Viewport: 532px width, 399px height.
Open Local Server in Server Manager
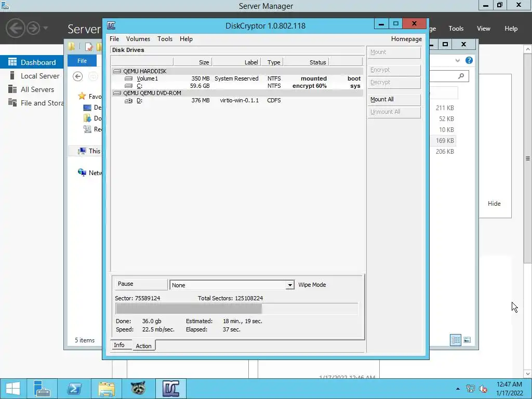click(x=32, y=76)
